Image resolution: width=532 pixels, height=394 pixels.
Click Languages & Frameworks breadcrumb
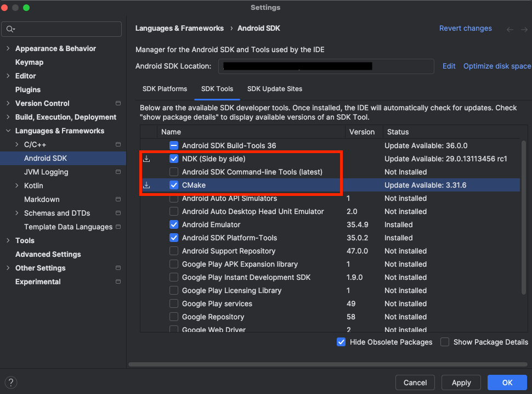179,29
